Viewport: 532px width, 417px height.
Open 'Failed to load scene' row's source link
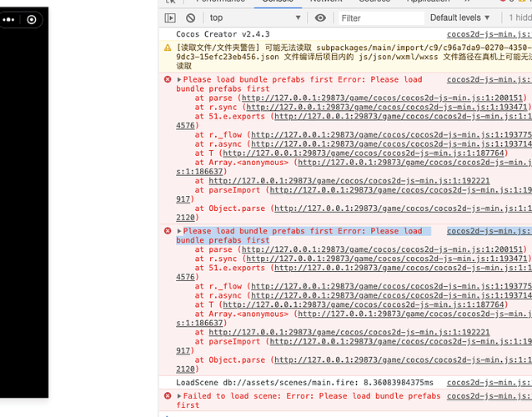[489, 395]
